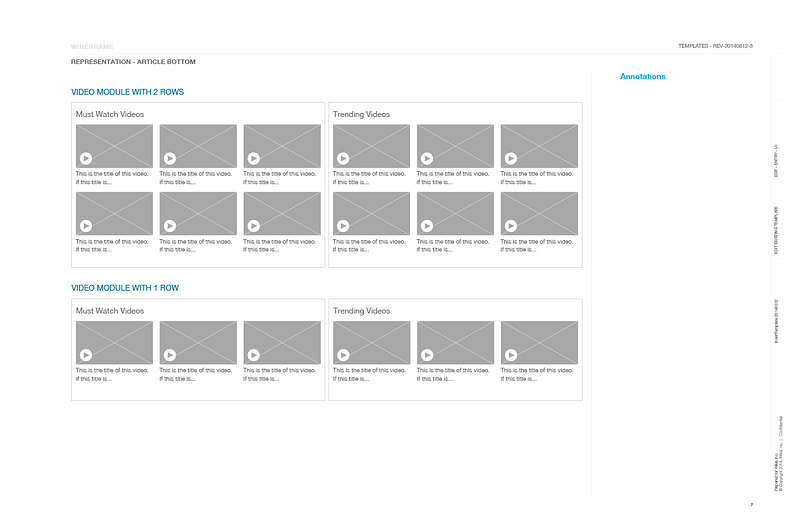Open title text under first Must Watch video, 1-row module
This screenshot has height=518, width=800.
pyautogui.click(x=112, y=375)
